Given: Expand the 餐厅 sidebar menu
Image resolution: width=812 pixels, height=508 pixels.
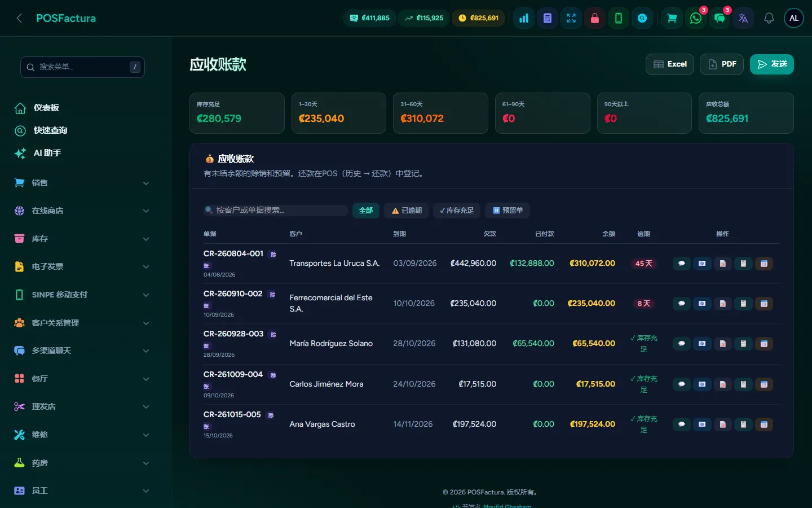Looking at the screenshot, I should point(82,379).
